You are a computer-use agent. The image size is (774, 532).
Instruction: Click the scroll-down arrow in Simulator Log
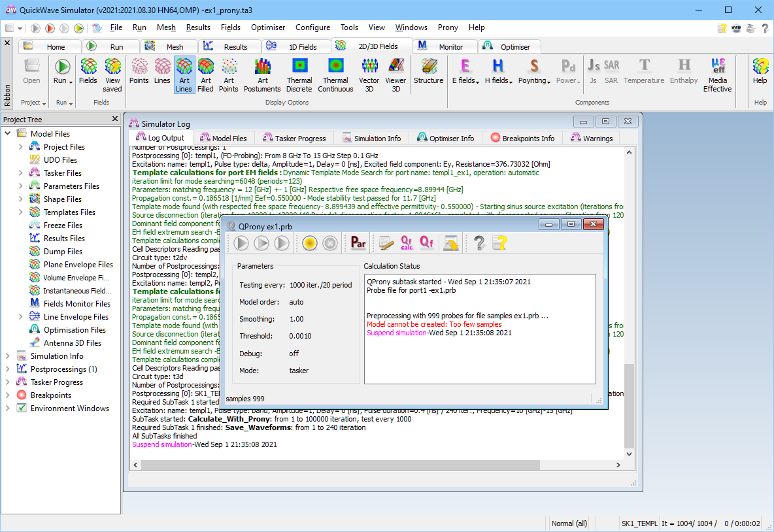[629, 454]
